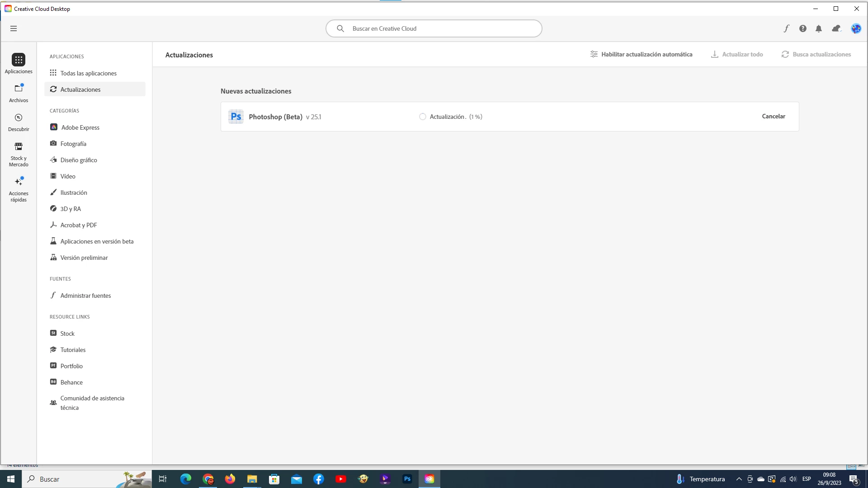Open Administrar fuentes link
868x488 pixels.
[x=85, y=296]
